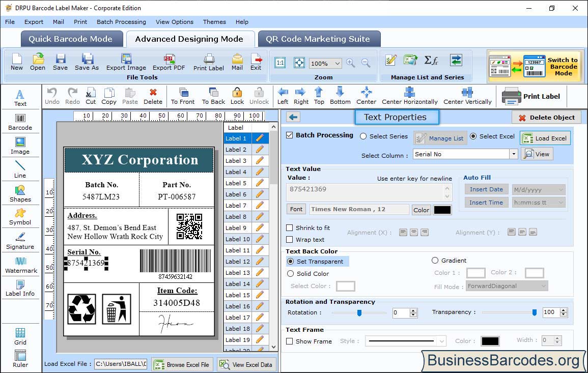The image size is (588, 373).
Task: Enable the Show Frame checkbox
Action: click(290, 341)
